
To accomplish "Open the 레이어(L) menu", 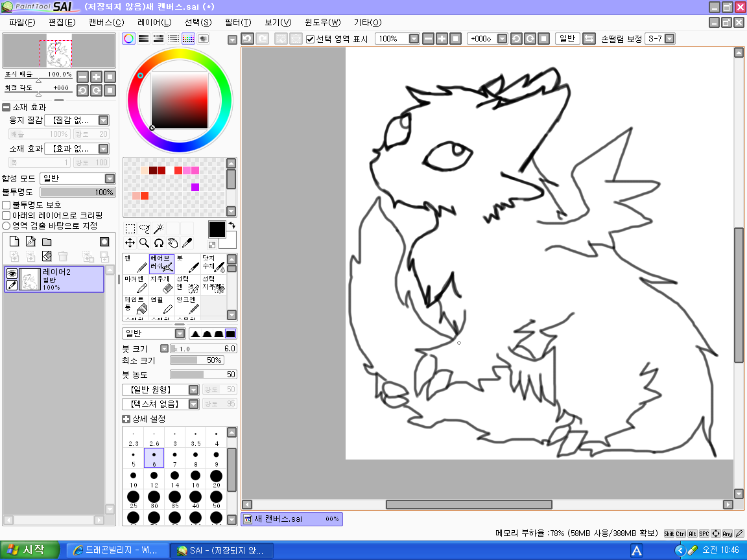I will tap(154, 23).
